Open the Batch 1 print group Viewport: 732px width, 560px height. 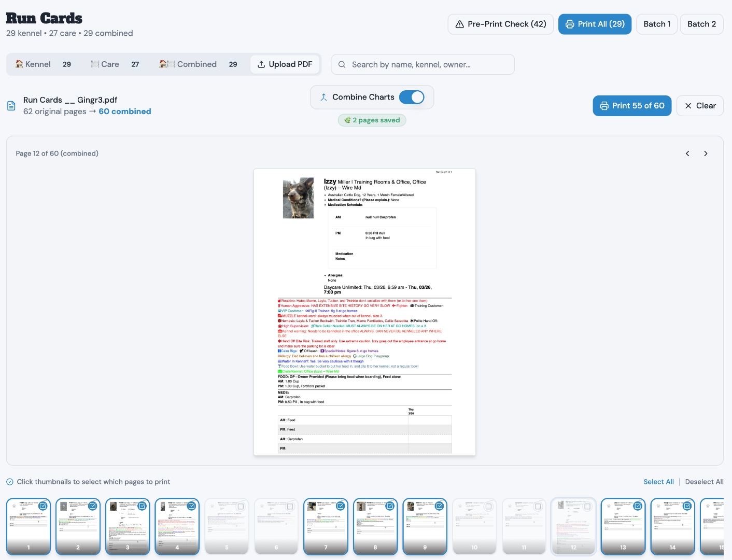pos(656,24)
